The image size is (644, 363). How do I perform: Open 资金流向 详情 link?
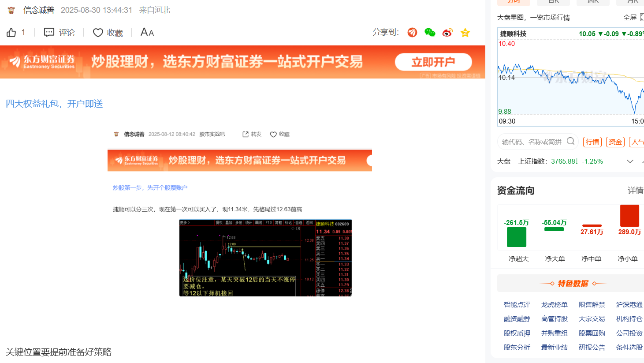point(636,191)
